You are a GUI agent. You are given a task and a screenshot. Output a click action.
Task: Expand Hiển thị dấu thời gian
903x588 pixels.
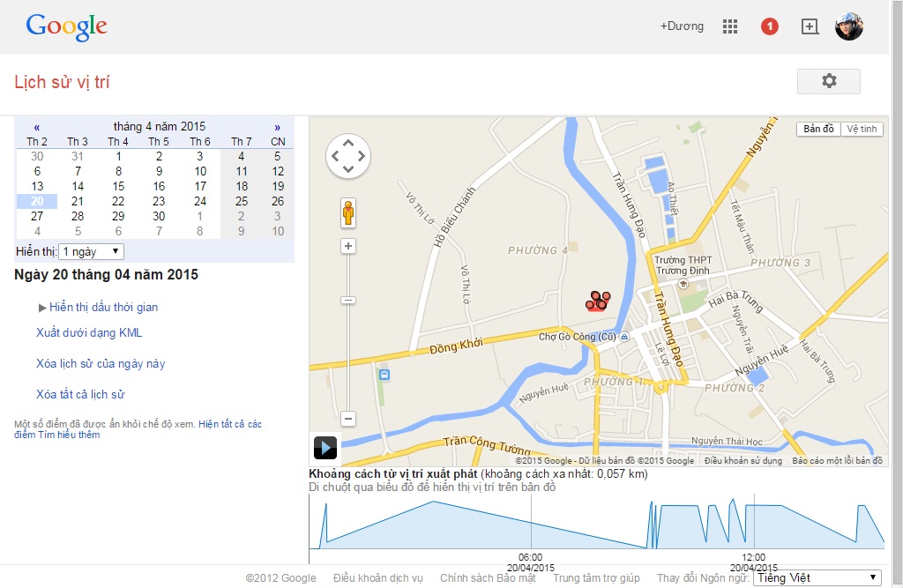(x=103, y=307)
